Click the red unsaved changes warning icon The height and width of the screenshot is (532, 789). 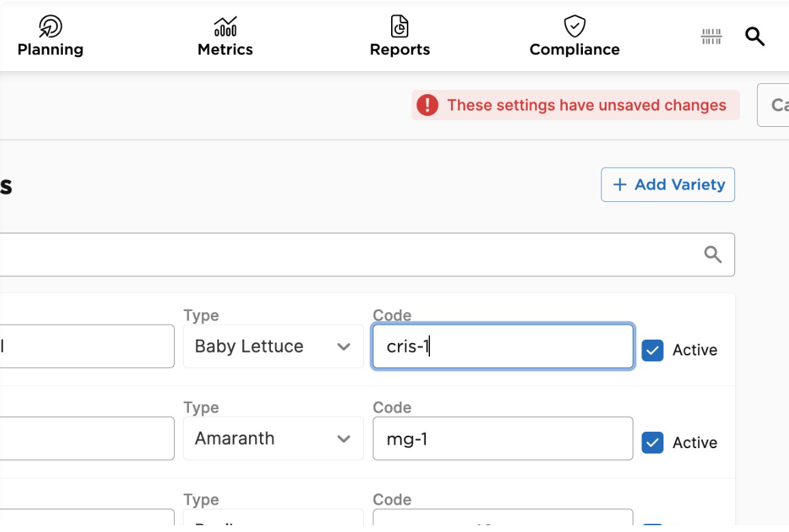427,105
